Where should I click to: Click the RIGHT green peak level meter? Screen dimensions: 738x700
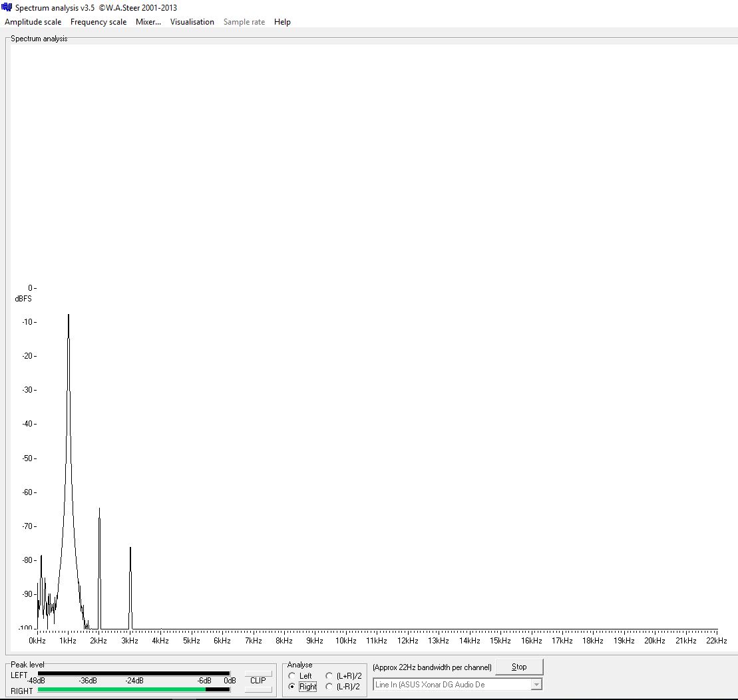tap(121, 689)
